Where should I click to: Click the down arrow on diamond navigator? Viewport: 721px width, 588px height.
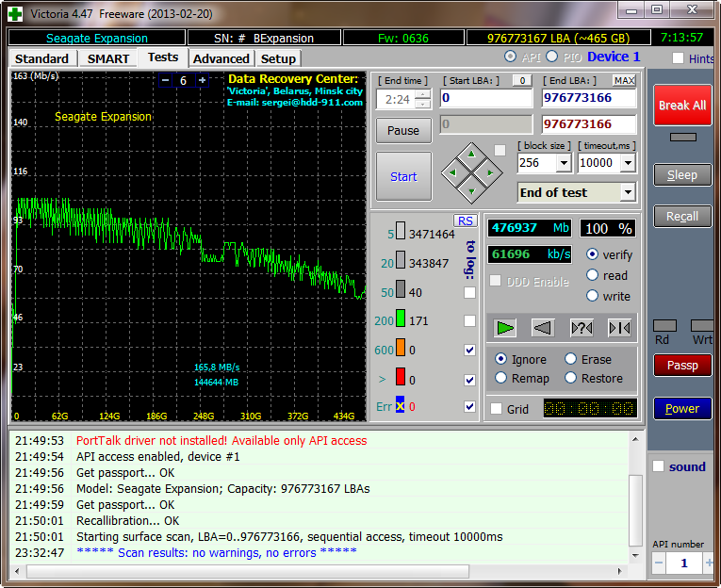[x=472, y=190]
